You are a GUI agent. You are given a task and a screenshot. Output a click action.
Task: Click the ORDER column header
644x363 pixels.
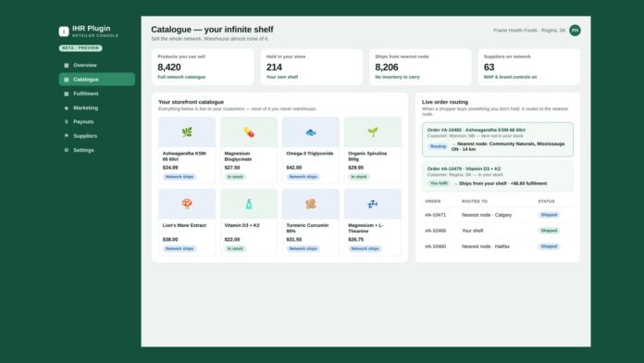point(432,202)
